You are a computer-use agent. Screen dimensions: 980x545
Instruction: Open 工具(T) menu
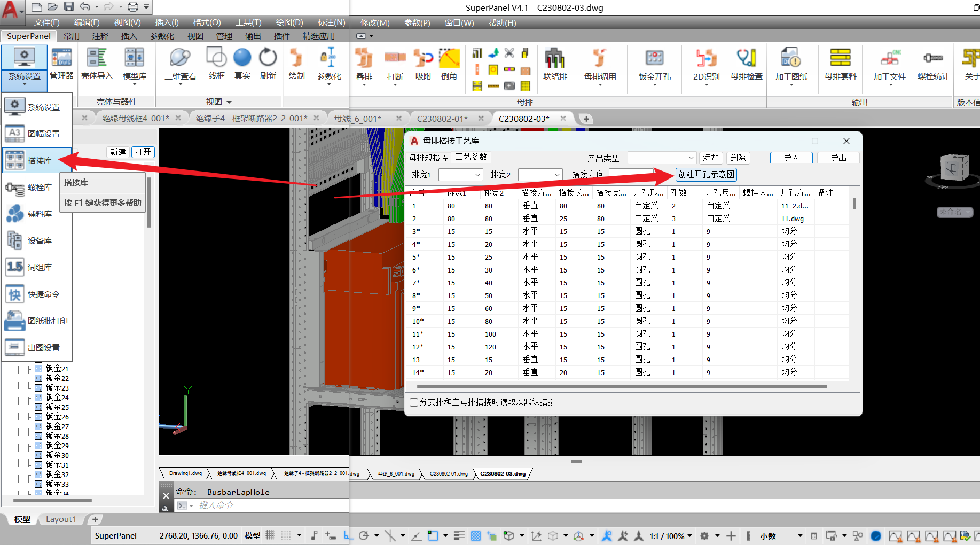248,22
